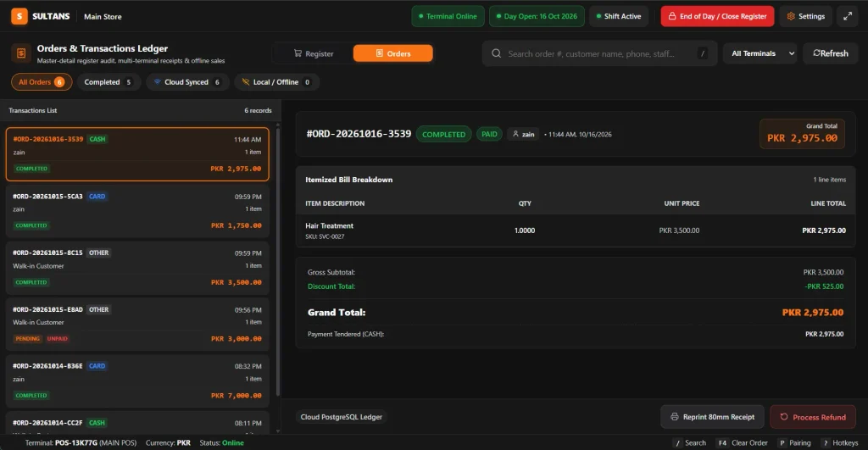The height and width of the screenshot is (450, 868).
Task: Click the OTHER tag on order 8C15
Action: tap(99, 253)
